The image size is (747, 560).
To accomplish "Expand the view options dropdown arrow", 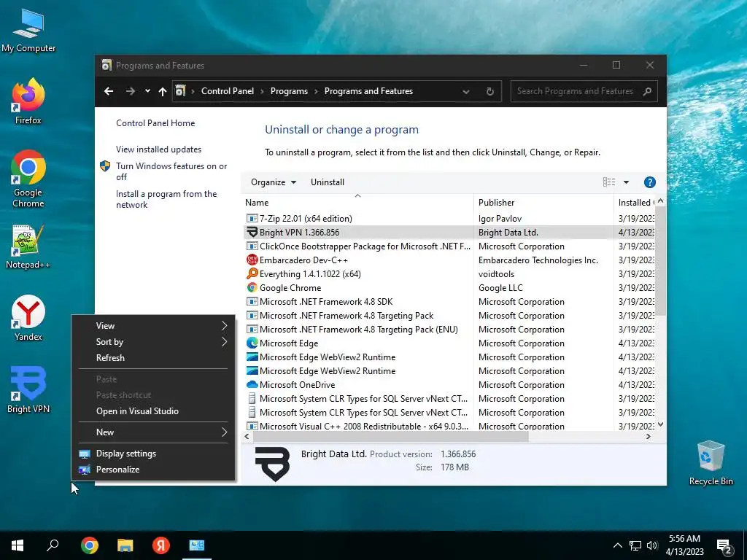I will (626, 182).
